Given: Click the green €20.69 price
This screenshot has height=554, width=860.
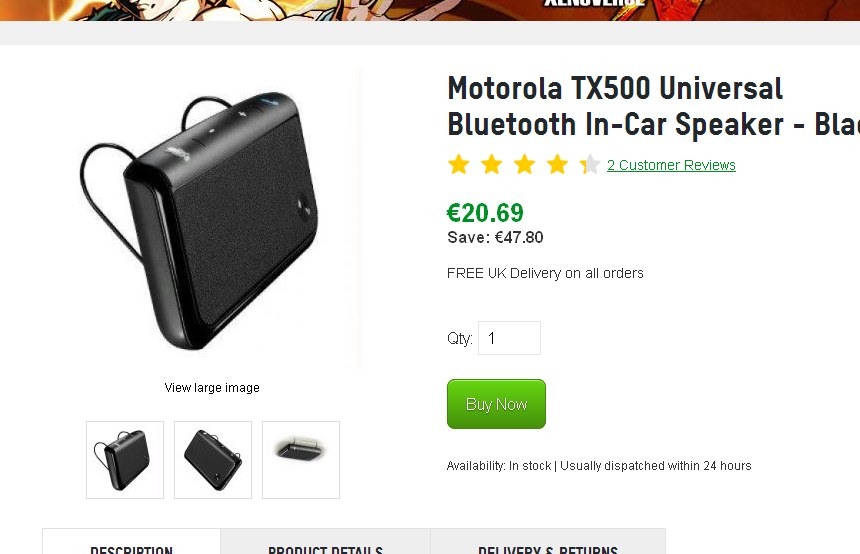Looking at the screenshot, I should pyautogui.click(x=485, y=213).
